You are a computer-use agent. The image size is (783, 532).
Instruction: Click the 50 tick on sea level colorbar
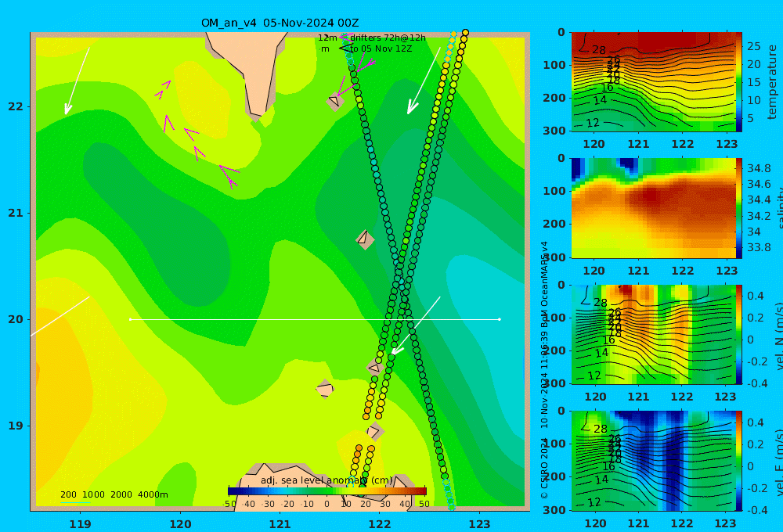tap(424, 504)
